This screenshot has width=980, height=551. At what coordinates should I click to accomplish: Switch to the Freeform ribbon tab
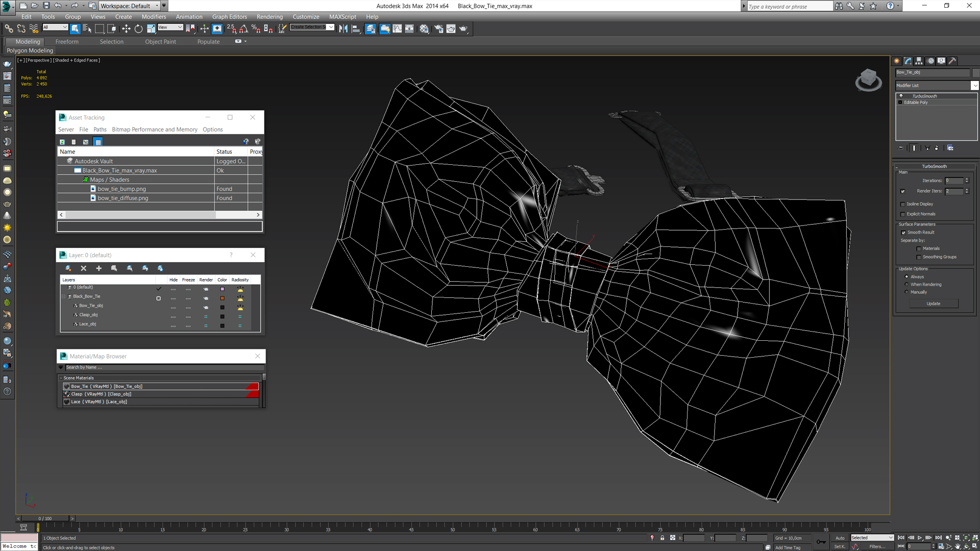(x=67, y=42)
